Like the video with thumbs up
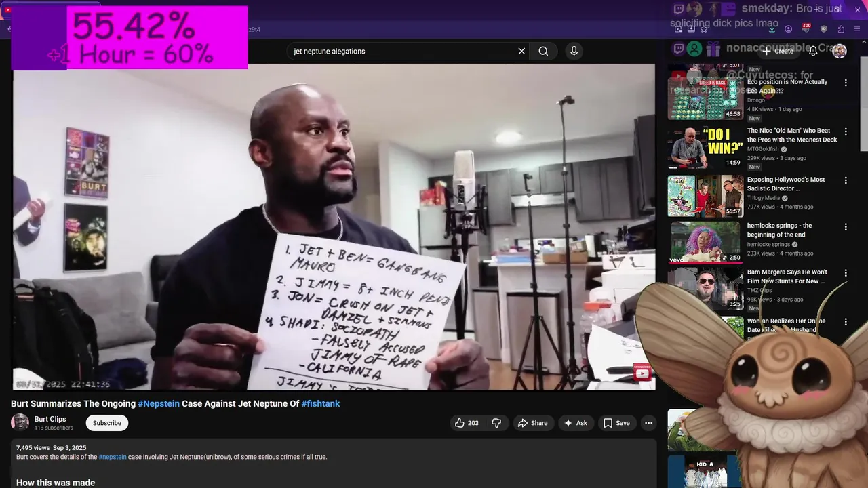 (x=460, y=423)
